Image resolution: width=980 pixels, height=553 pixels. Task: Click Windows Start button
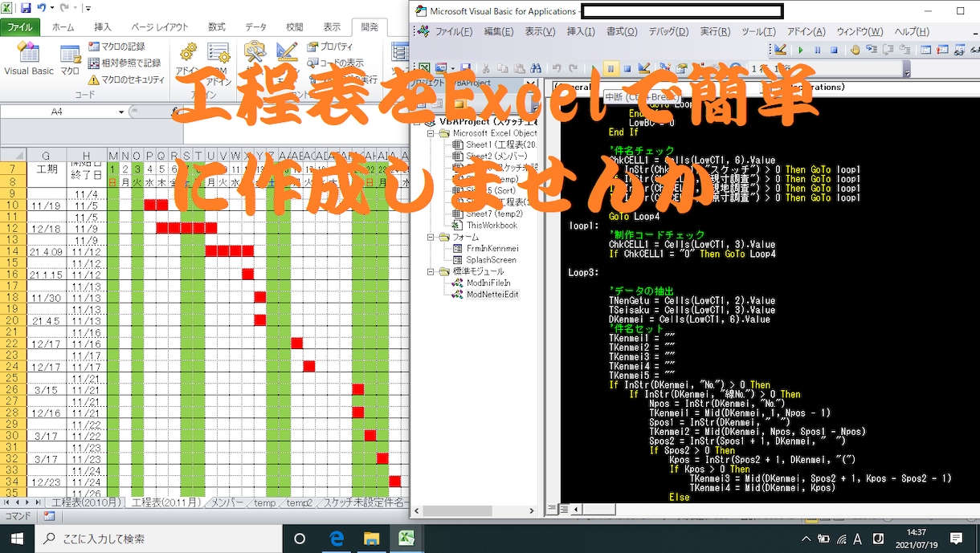(x=17, y=539)
